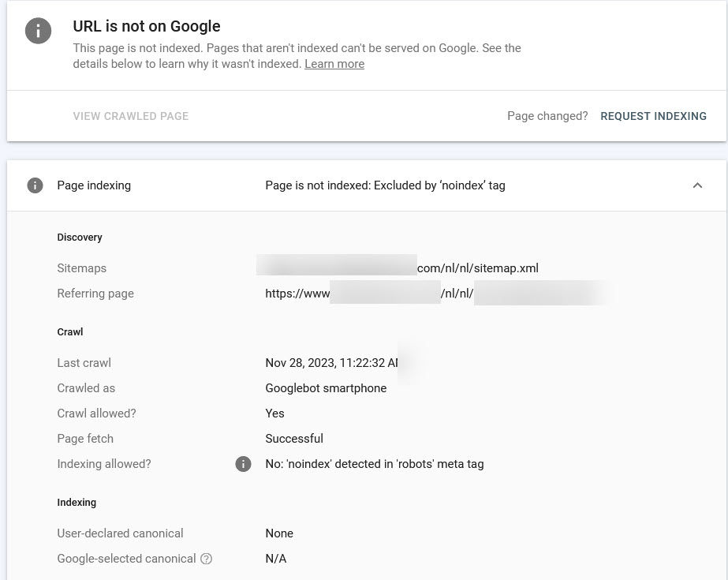Image resolution: width=728 pixels, height=580 pixels.
Task: Click the 'Page changed?' text
Action: tap(547, 116)
